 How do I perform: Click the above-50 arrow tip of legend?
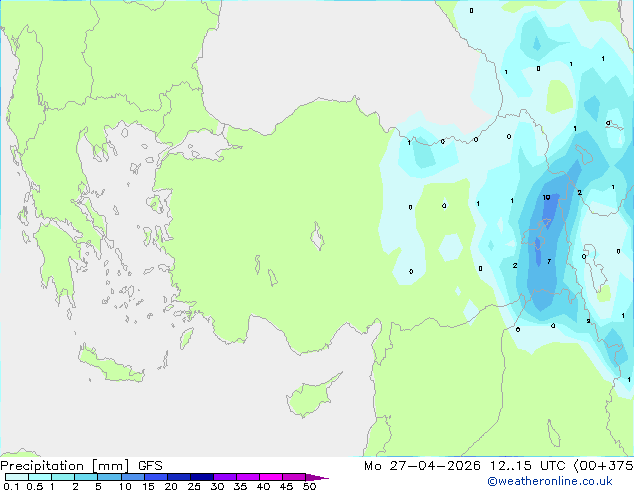pos(317,477)
